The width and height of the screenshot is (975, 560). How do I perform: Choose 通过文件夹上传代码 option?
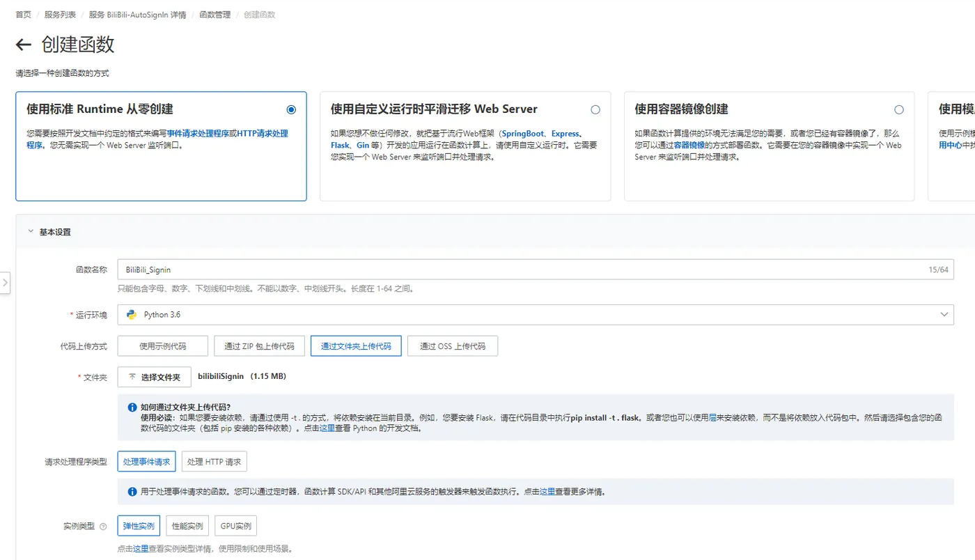[356, 346]
